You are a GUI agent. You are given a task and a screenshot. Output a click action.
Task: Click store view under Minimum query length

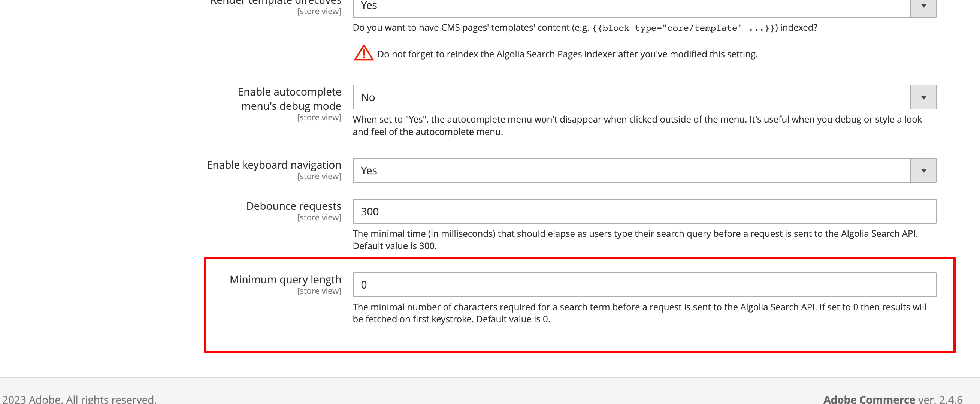[x=319, y=291]
